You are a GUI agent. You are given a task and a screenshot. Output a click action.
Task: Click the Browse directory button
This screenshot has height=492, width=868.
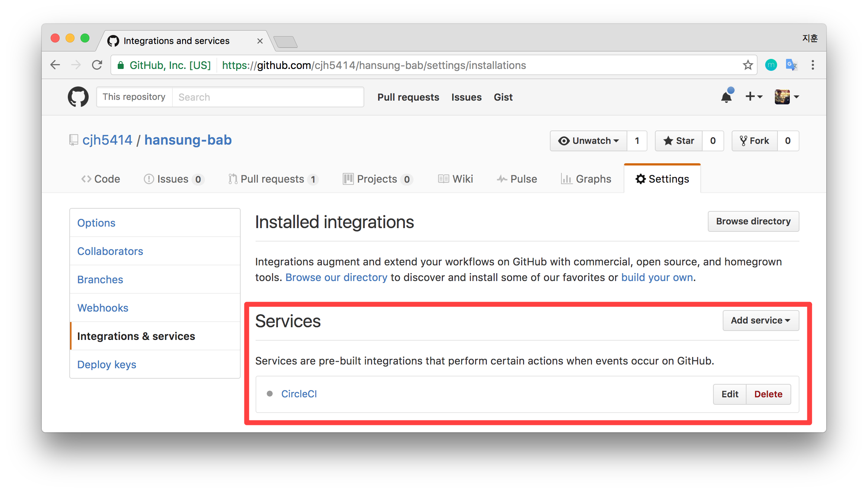click(753, 221)
